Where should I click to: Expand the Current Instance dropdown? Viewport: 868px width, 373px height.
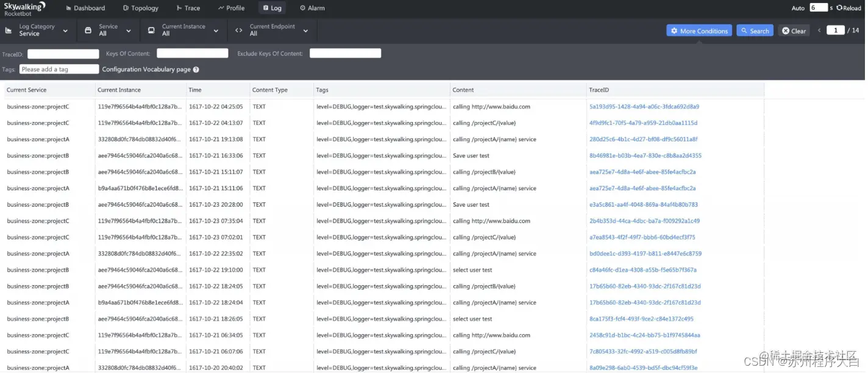pyautogui.click(x=216, y=31)
